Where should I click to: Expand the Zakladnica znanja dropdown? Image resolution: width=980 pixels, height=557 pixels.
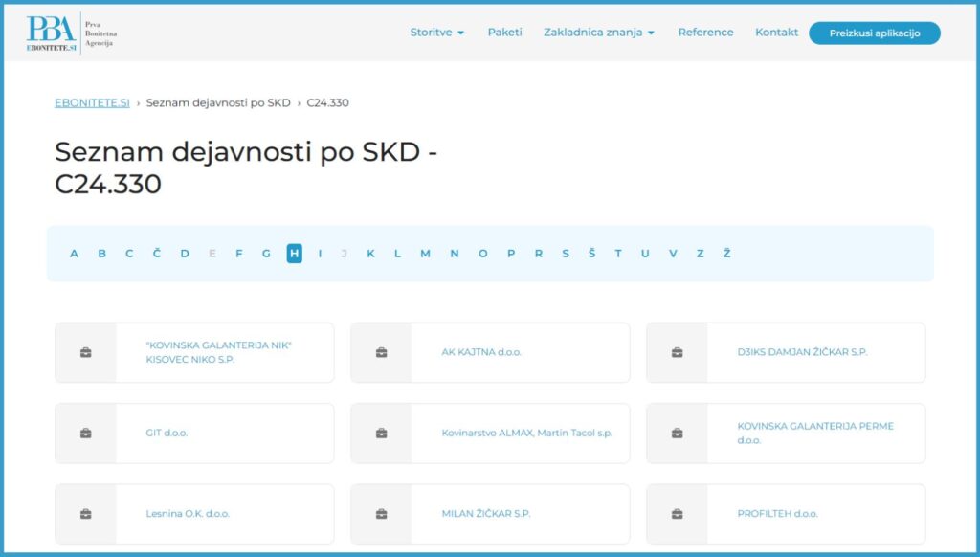click(x=599, y=33)
